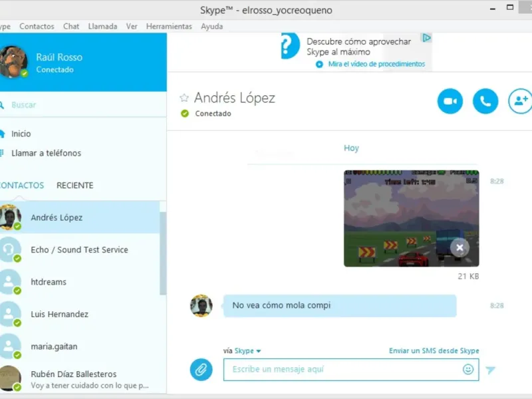532x399 pixels.
Task: Add people to the conversation
Action: (521, 101)
